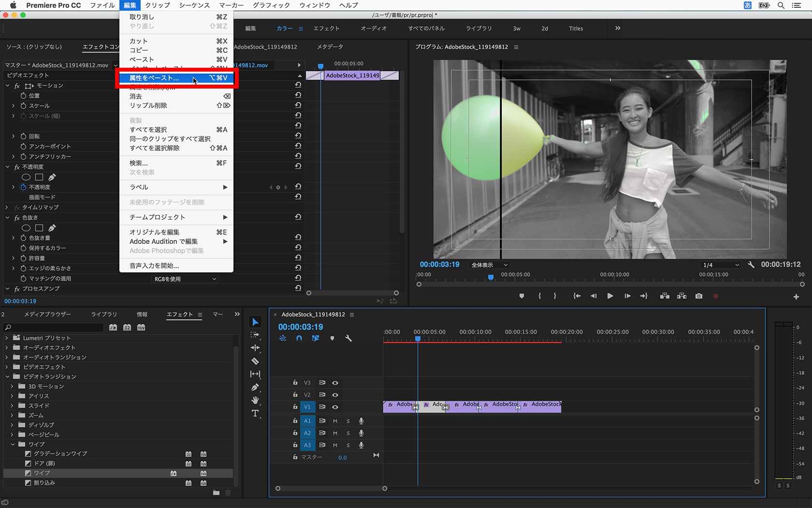Image resolution: width=812 pixels, height=508 pixels.
Task: Click the Add Marker button in Program monitor
Action: [522, 296]
